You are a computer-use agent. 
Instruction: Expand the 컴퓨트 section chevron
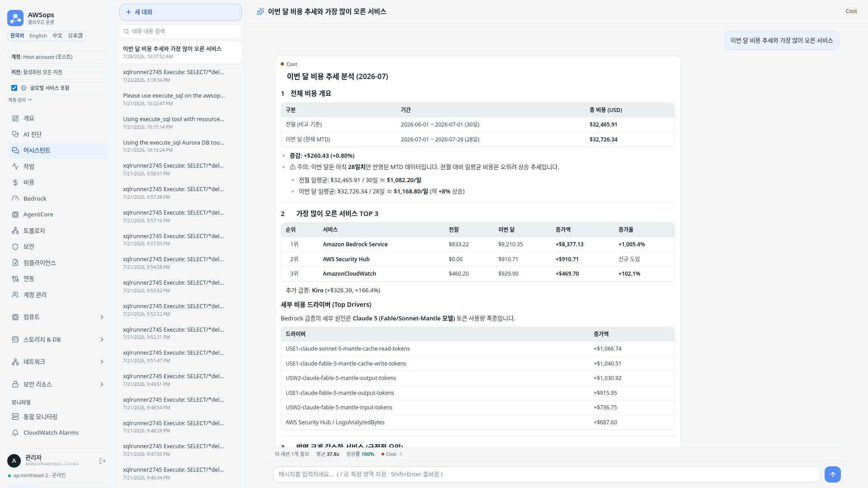(x=102, y=317)
